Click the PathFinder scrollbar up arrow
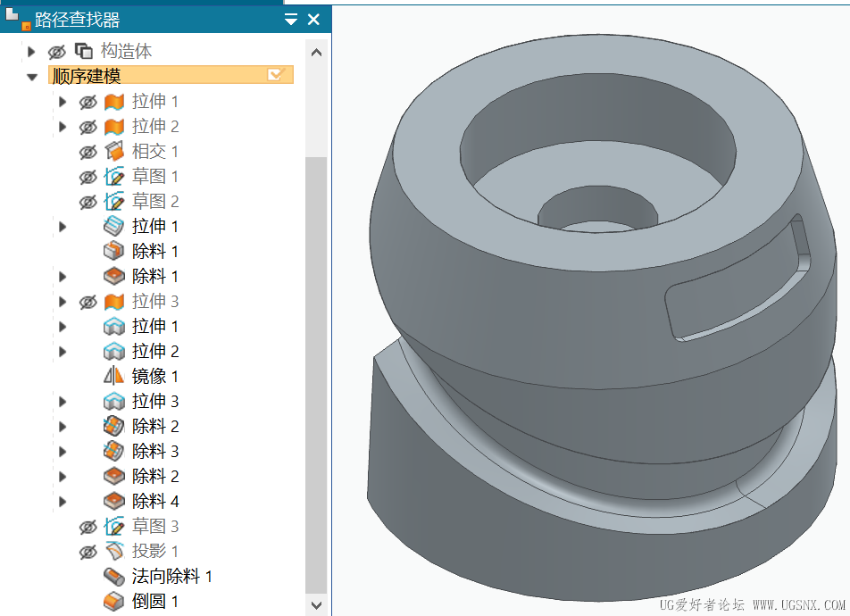The width and height of the screenshot is (850, 616). click(317, 53)
